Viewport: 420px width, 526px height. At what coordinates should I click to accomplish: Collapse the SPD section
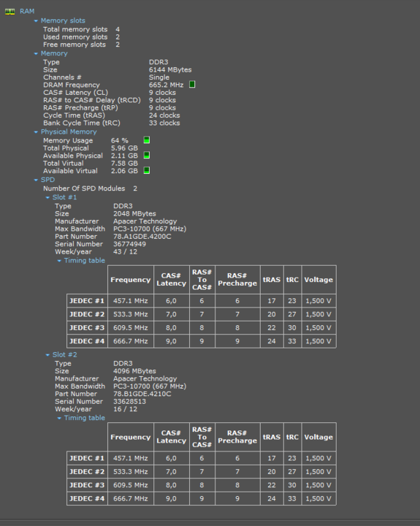tap(36, 180)
